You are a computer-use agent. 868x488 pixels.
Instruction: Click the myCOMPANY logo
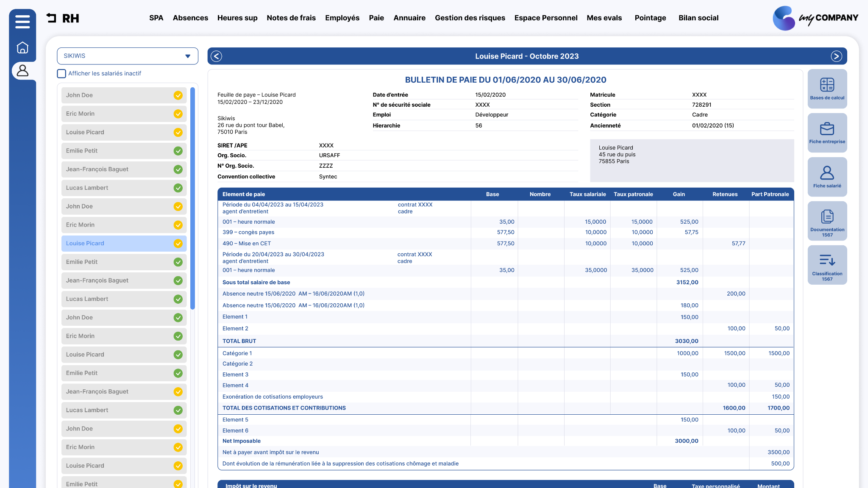pyautogui.click(x=815, y=18)
